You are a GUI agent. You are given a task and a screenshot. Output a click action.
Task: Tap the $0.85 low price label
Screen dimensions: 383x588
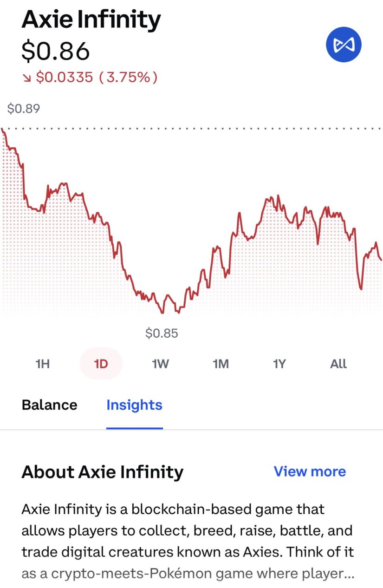click(162, 333)
